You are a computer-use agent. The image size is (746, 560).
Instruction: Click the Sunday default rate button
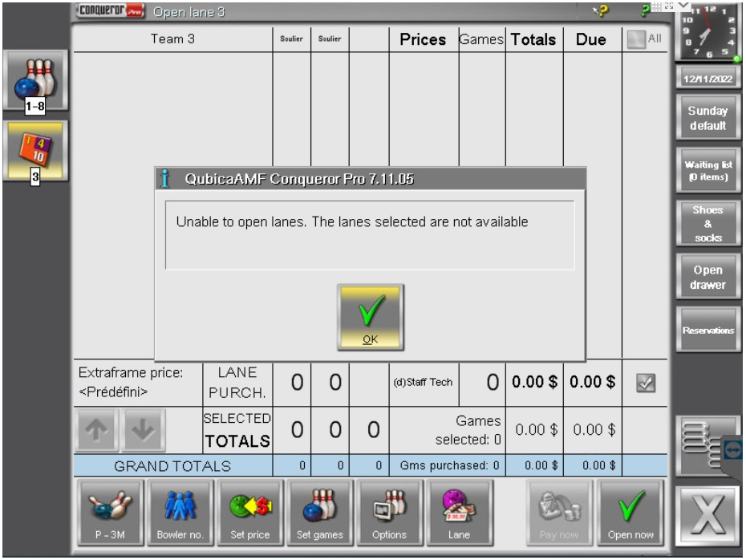tap(708, 117)
